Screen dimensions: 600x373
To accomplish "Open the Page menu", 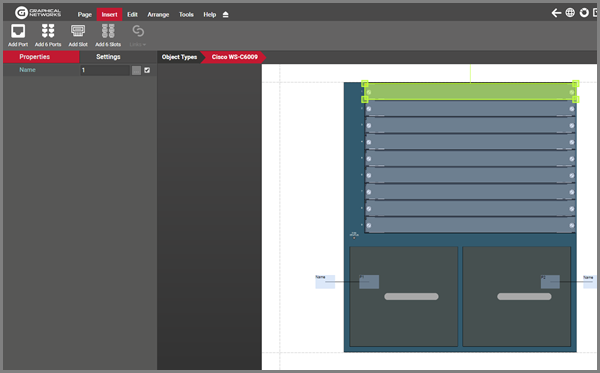I will click(x=85, y=15).
